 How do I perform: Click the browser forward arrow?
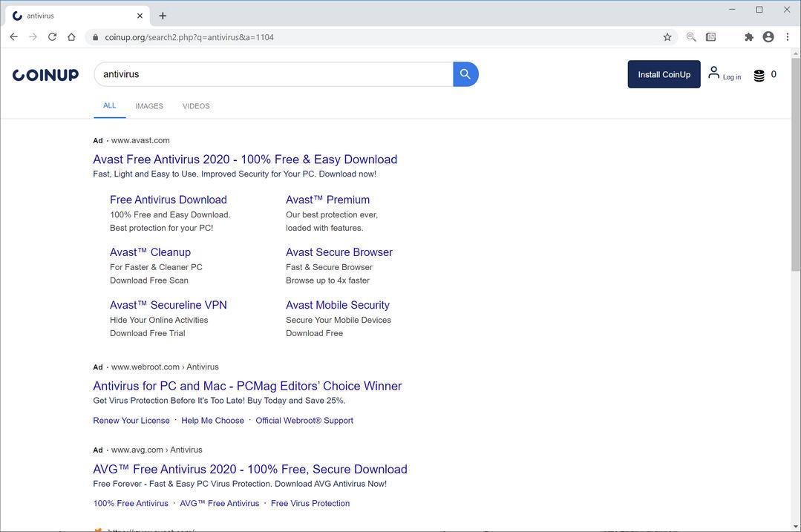coord(33,37)
